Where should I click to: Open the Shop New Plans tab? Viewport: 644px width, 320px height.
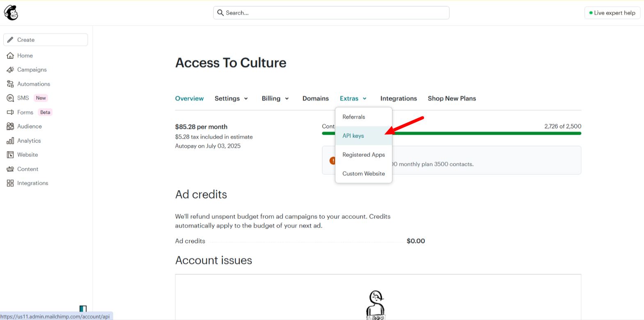[x=452, y=98]
